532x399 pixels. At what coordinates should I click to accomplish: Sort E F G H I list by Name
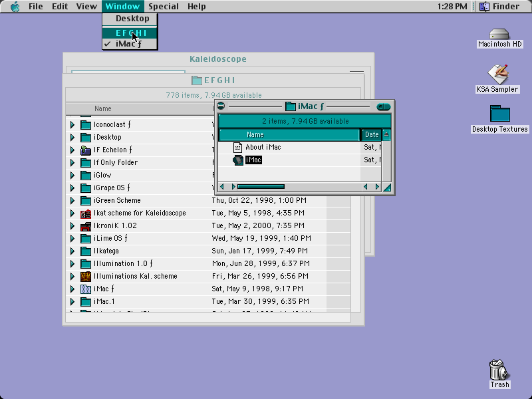(x=139, y=108)
